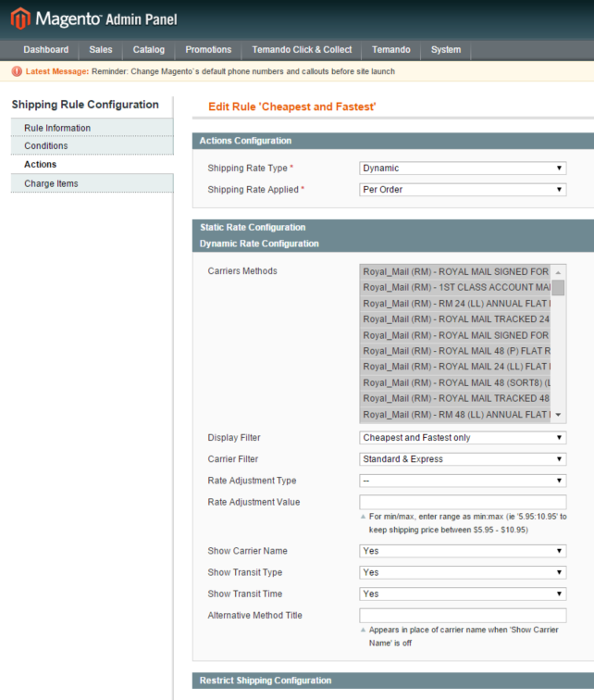Click the Latest Message warning icon
The width and height of the screenshot is (594, 700).
point(17,71)
